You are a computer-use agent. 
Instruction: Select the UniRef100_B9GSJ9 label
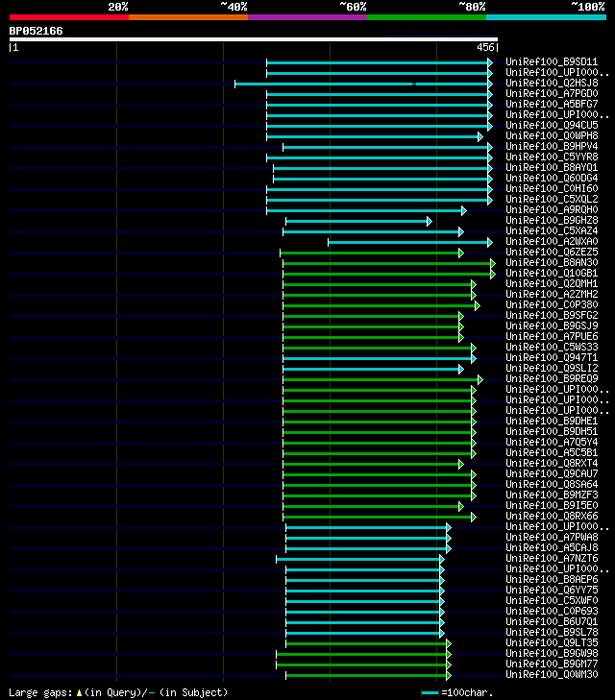pyautogui.click(x=552, y=326)
